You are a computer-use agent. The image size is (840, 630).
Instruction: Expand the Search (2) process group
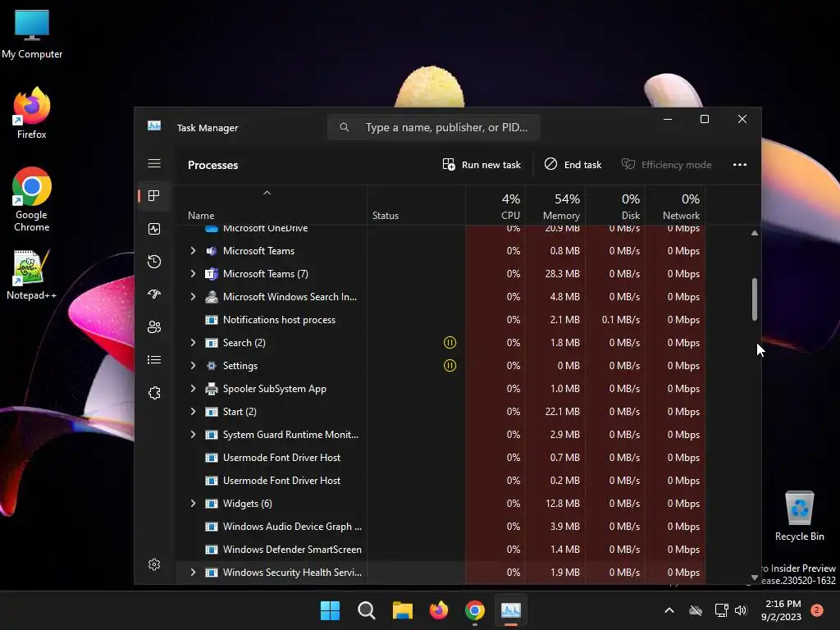coord(193,342)
